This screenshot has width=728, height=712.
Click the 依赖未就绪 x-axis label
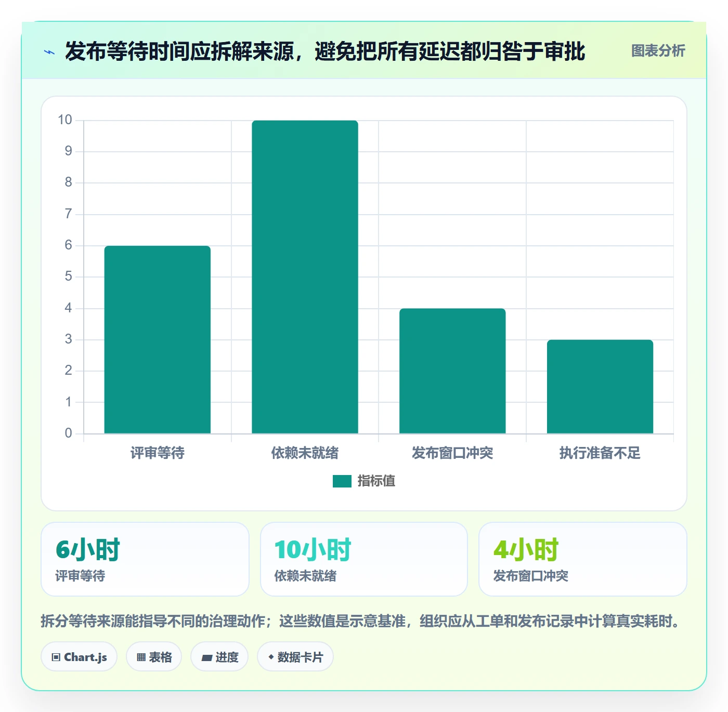click(305, 453)
